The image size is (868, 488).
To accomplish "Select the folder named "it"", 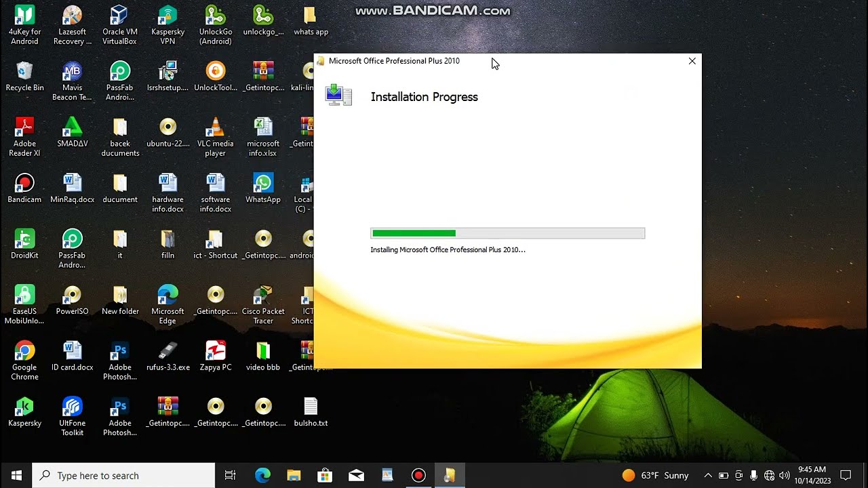I will tap(120, 244).
